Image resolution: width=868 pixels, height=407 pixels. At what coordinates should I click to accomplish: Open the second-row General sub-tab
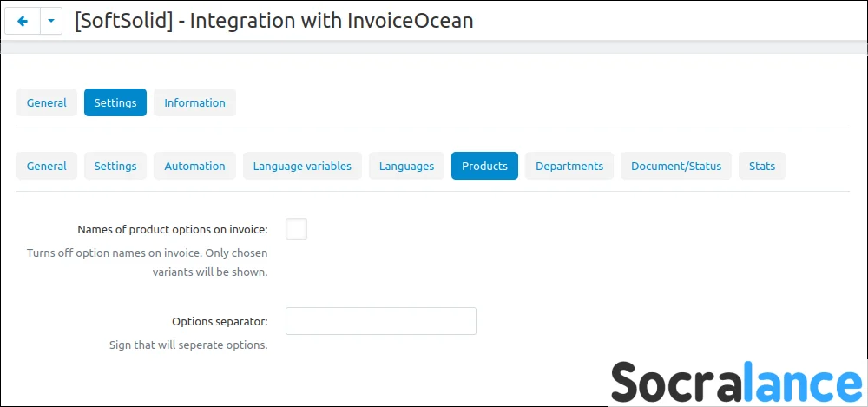coord(47,166)
